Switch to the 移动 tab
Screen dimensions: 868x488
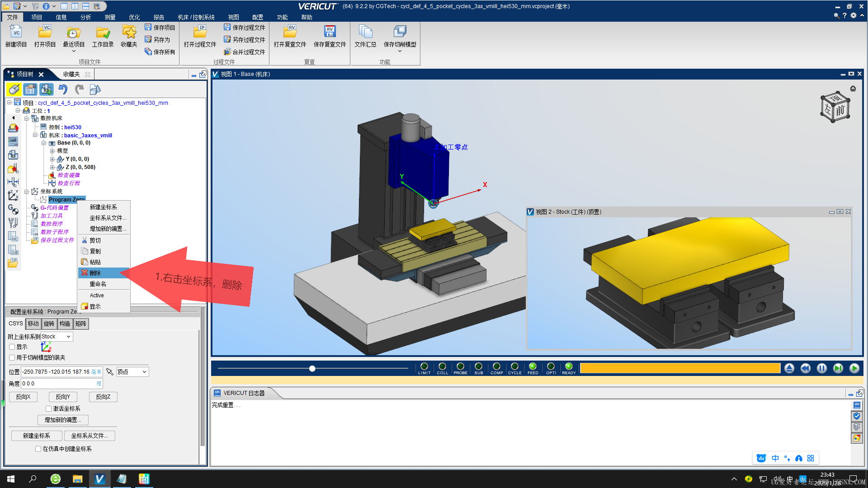33,324
